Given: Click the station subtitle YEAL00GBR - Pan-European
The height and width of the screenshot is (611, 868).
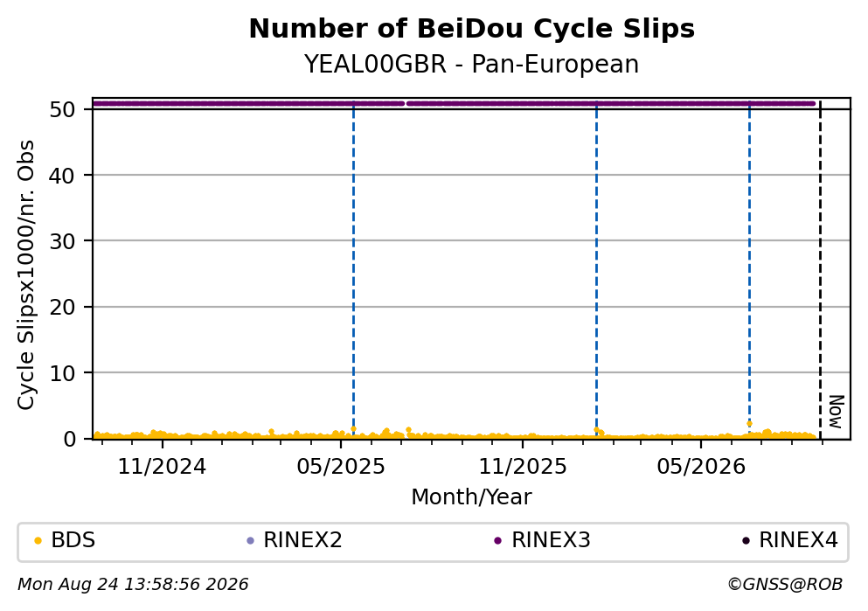Looking at the screenshot, I should pos(472,64).
